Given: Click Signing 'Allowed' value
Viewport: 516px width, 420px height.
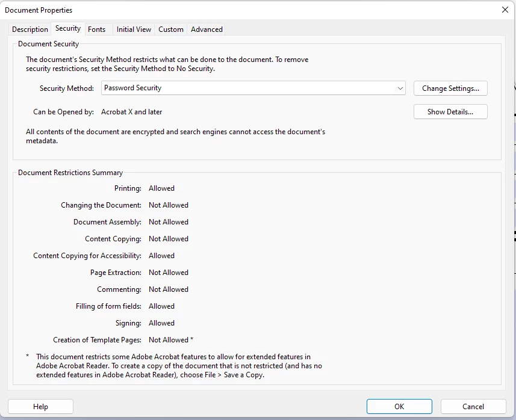Looking at the screenshot, I should [x=161, y=323].
